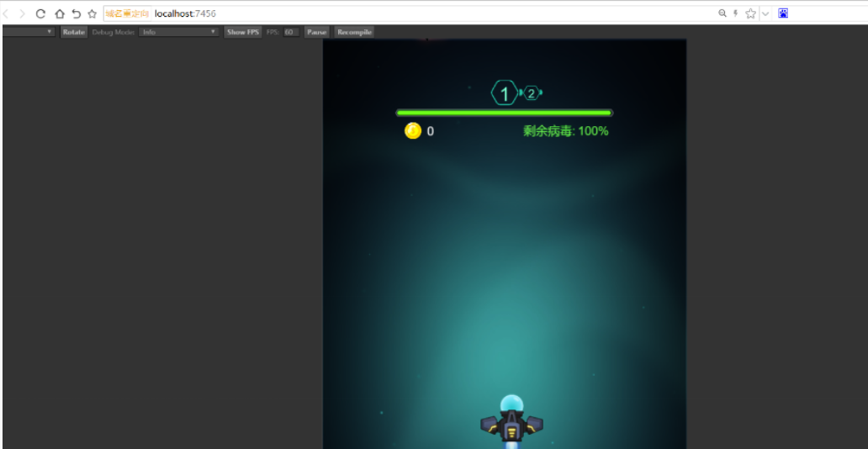Reload the page with the refresh icon
The width and height of the screenshot is (868, 449).
coord(40,13)
